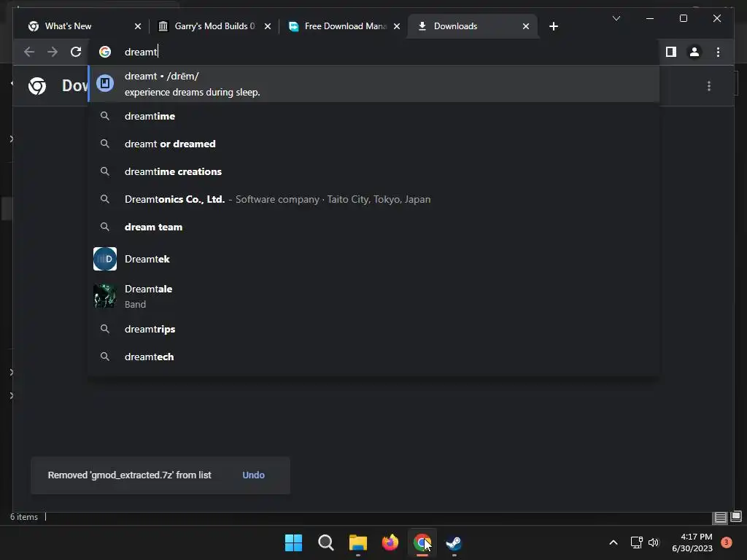Open volume control in system tray
The width and height of the screenshot is (747, 560).
(654, 542)
